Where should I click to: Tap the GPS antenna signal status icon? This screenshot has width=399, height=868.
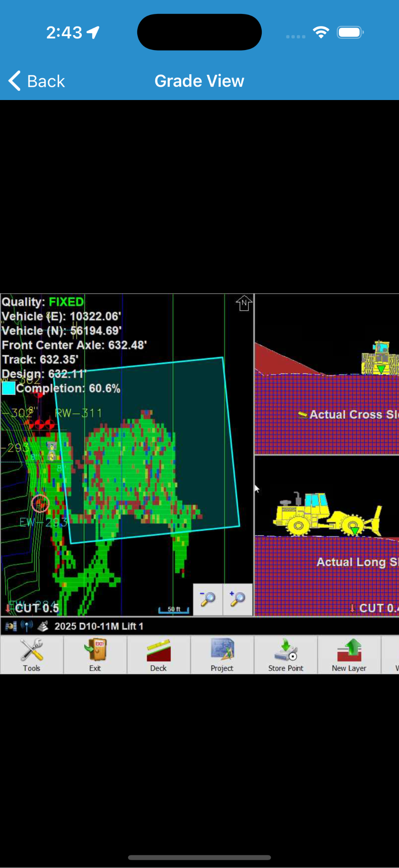27,626
